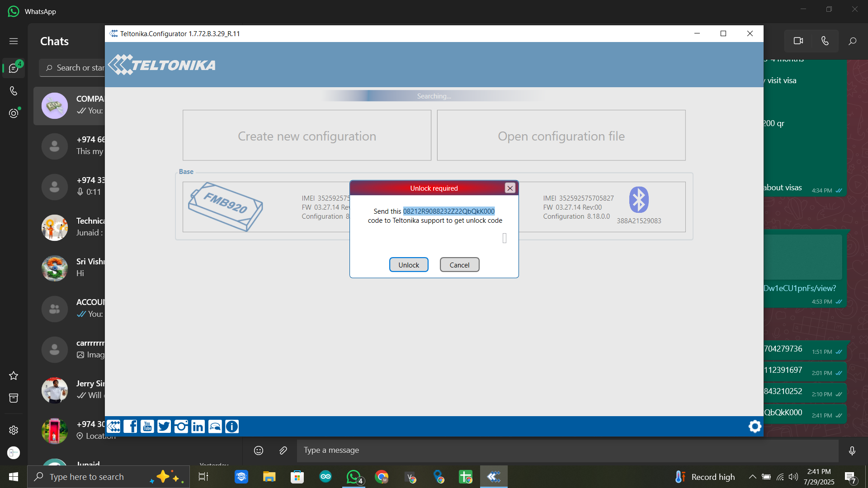Open the WhatsApp Calls tab icon
868x488 pixels.
click(14, 91)
